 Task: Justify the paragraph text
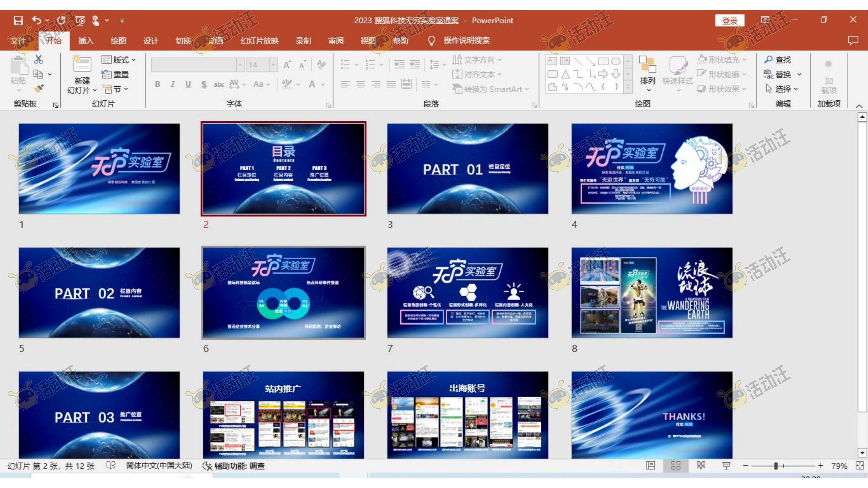tap(391, 84)
